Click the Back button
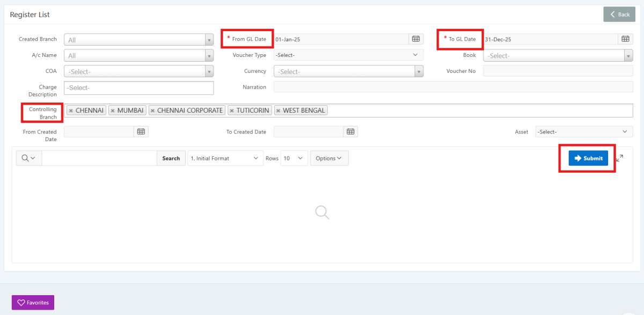Image resolution: width=644 pixels, height=315 pixels. click(619, 14)
